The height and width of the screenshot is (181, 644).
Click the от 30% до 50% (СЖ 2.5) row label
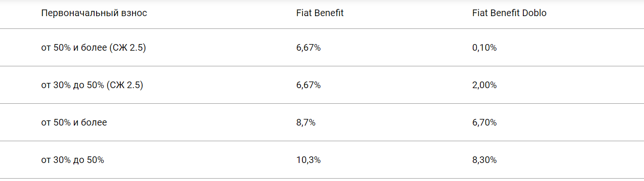(92, 85)
